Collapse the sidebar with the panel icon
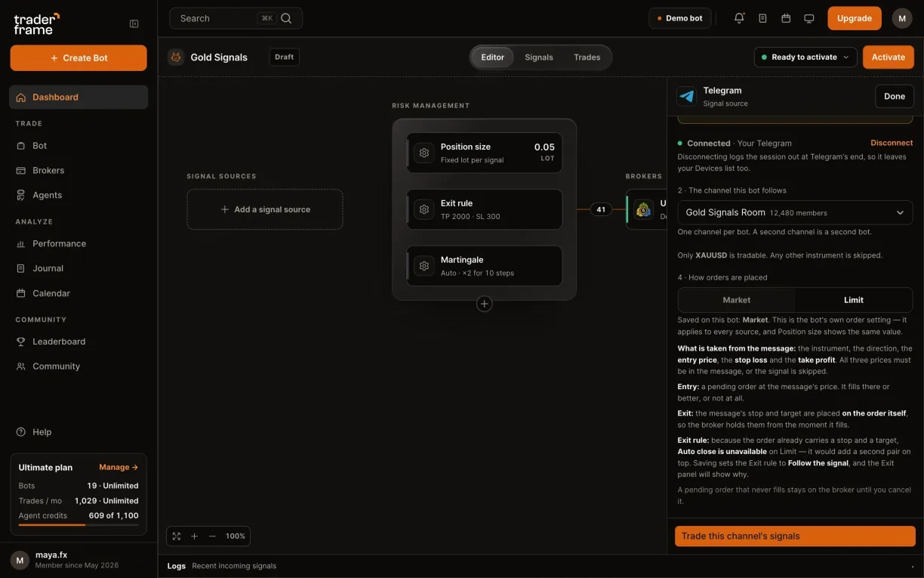Viewport: 924px width, 578px height. point(134,23)
